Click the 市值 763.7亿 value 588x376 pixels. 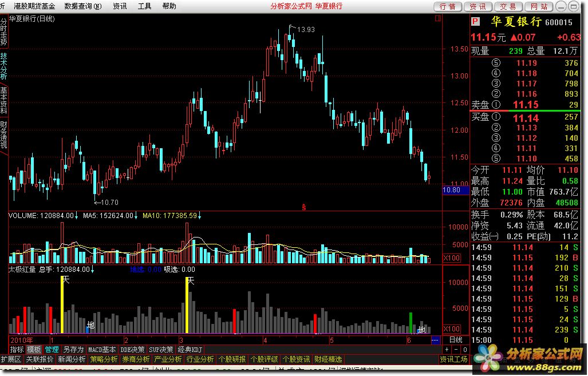(563, 192)
